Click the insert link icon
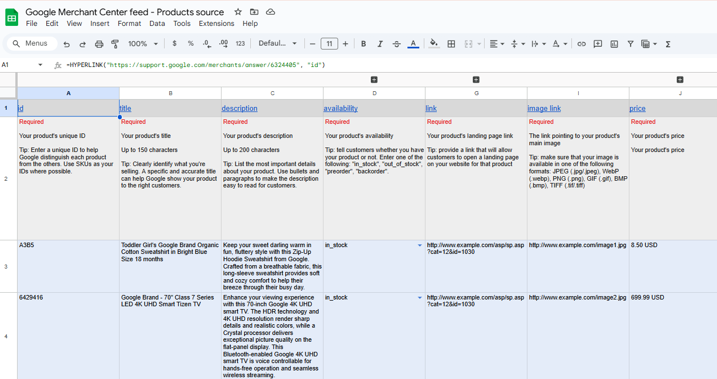717x379 pixels. (x=581, y=44)
